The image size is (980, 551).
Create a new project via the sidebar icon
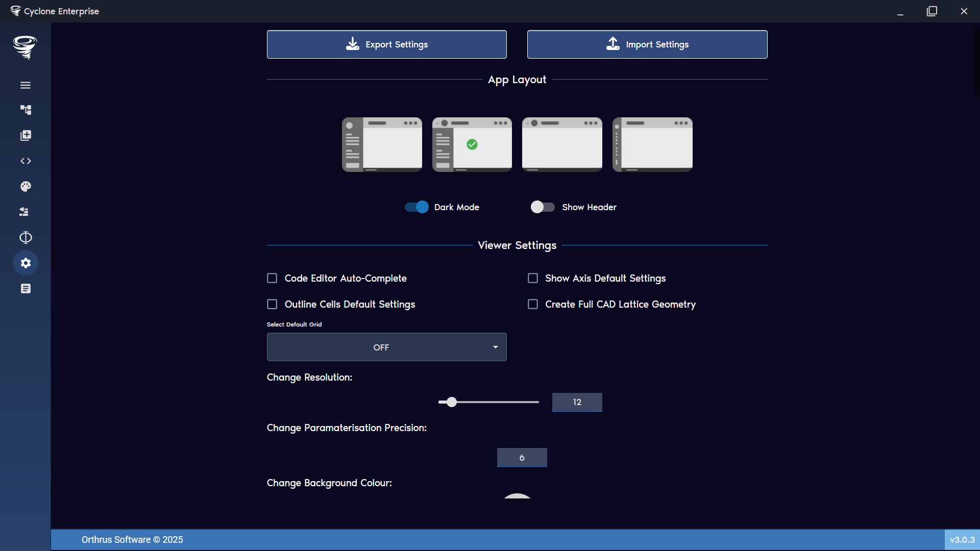point(26,135)
